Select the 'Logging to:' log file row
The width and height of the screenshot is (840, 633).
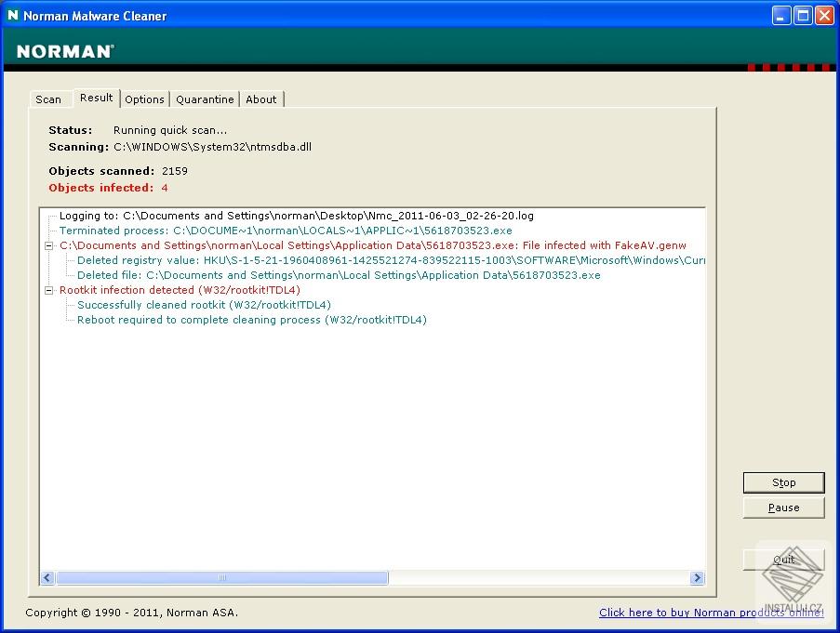296,216
